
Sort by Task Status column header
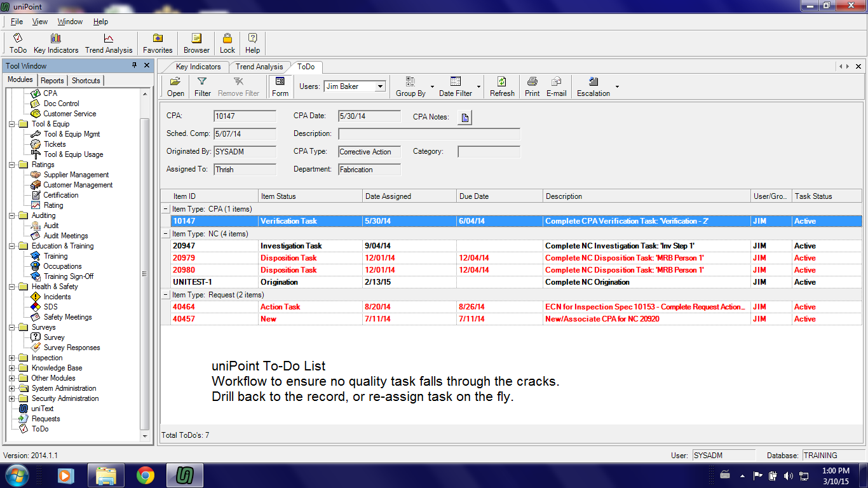point(827,196)
